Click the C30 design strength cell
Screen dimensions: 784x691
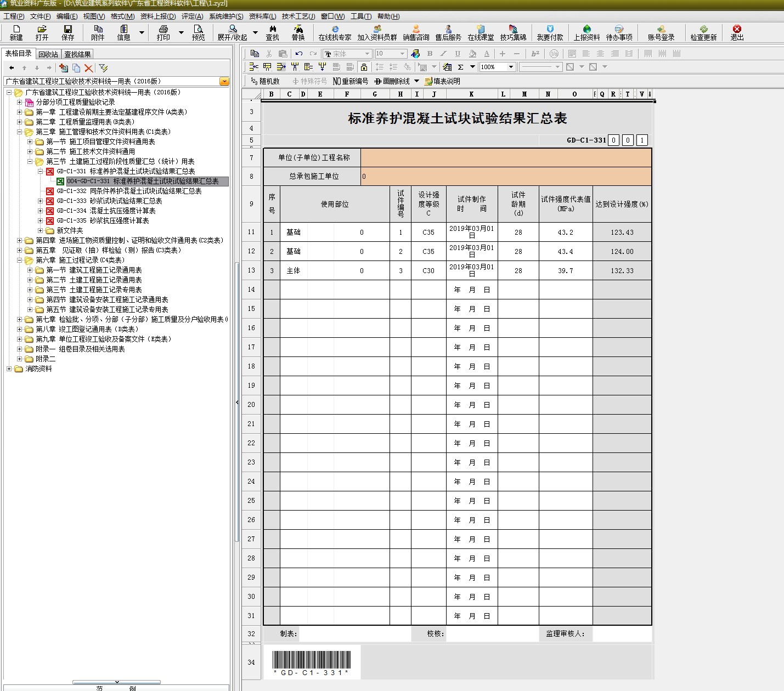[428, 270]
